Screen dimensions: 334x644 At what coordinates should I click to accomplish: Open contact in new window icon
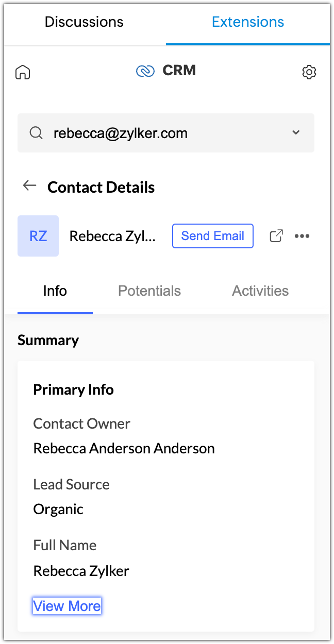click(277, 236)
